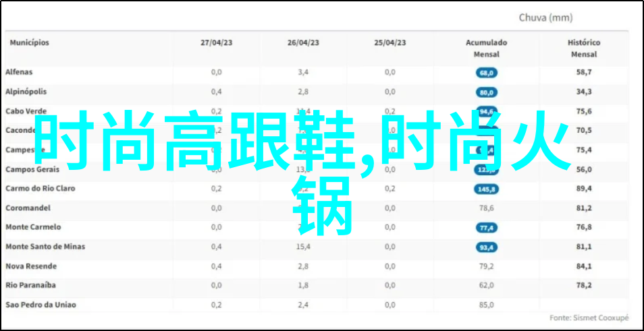Click the Acumulado Mensal column header
Image resolution: width=644 pixels, height=331 pixels.
486,48
